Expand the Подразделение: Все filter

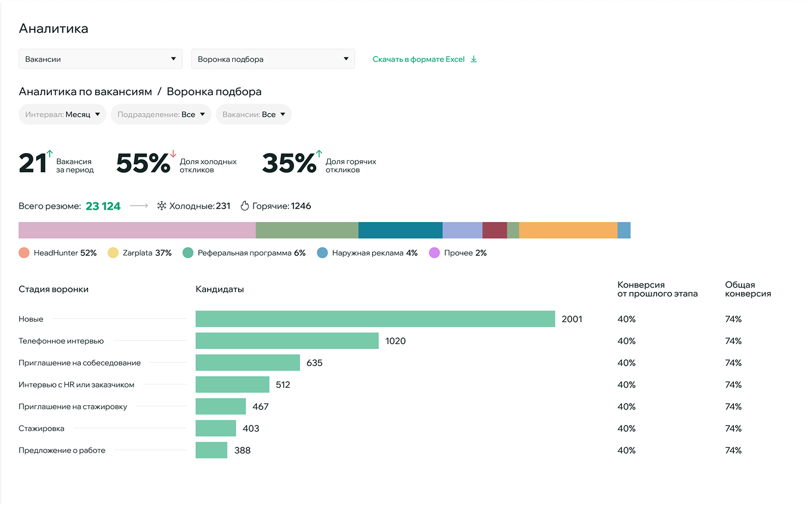[161, 114]
